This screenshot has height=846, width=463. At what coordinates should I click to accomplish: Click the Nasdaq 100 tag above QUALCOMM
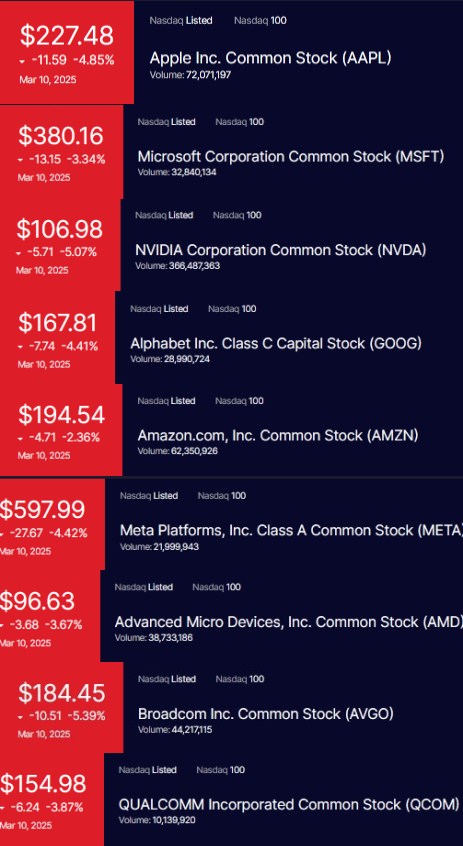point(220,770)
